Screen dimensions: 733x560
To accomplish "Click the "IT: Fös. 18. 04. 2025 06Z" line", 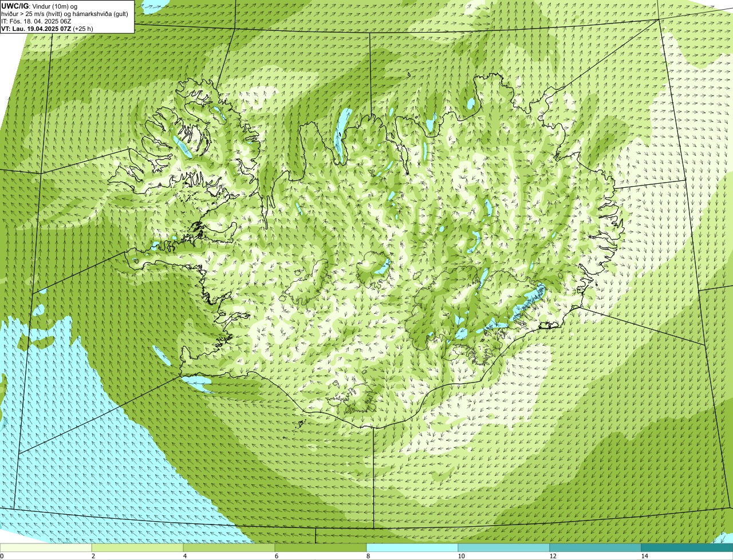I will click(36, 21).
